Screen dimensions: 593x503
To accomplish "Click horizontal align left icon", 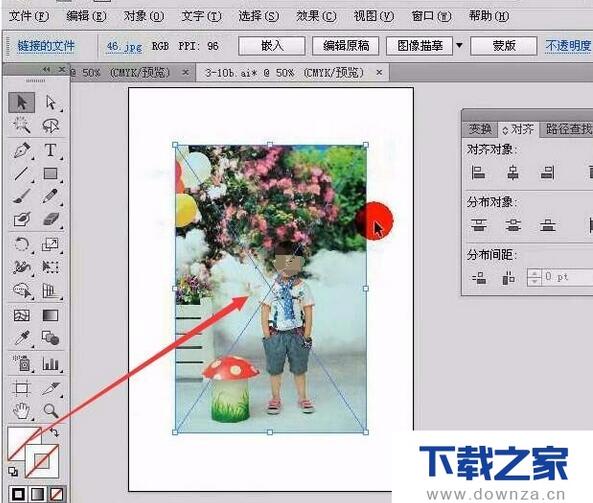I will point(478,173).
